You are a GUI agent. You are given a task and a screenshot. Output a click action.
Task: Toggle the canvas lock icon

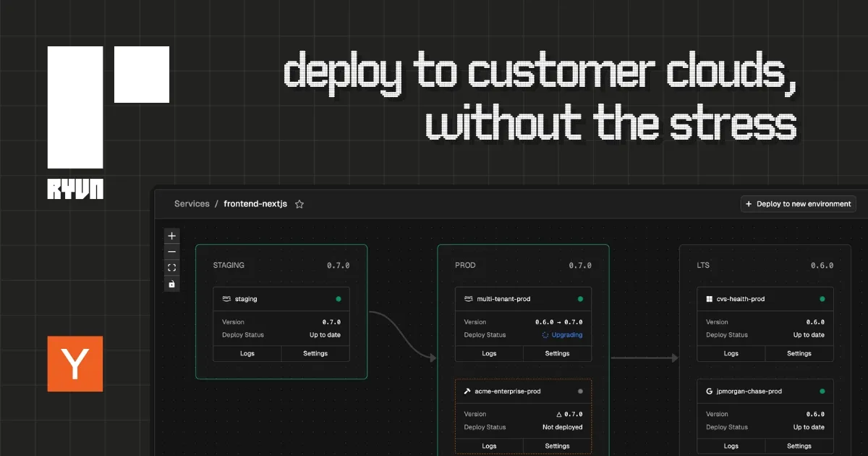pos(171,284)
